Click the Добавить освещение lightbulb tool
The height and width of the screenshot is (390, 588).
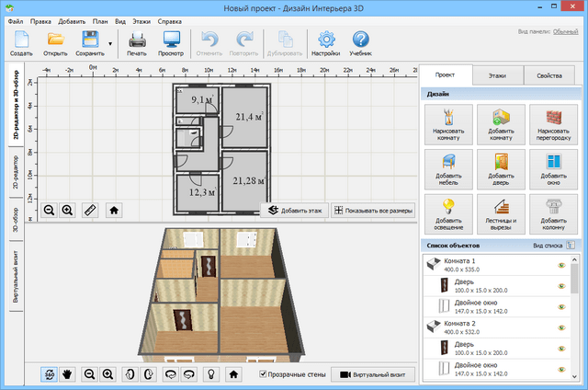pyautogui.click(x=449, y=213)
